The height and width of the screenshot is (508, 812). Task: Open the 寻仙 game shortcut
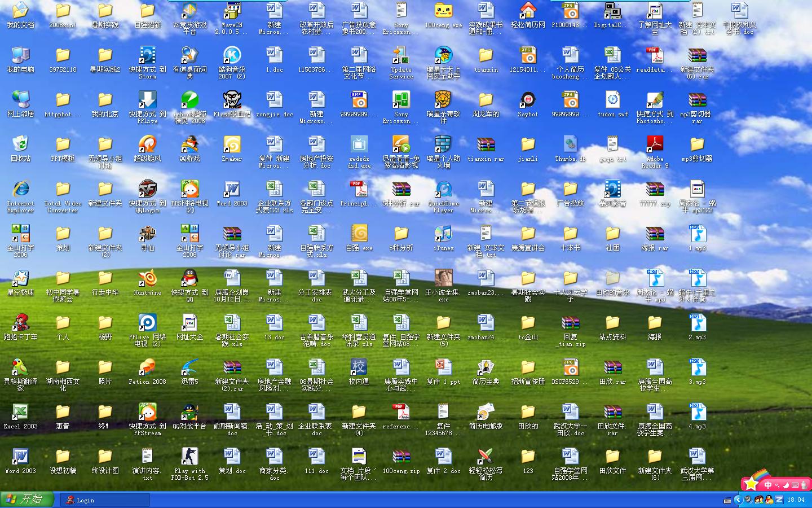[147, 238]
